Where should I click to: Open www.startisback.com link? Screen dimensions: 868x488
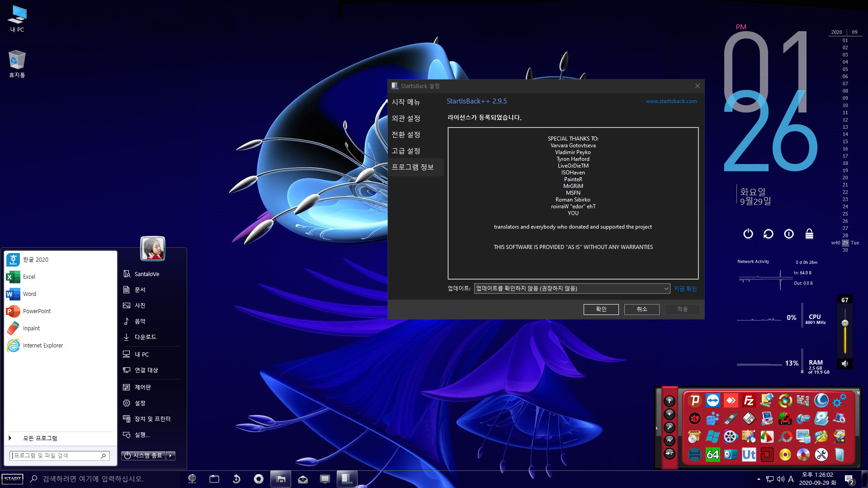coord(671,101)
